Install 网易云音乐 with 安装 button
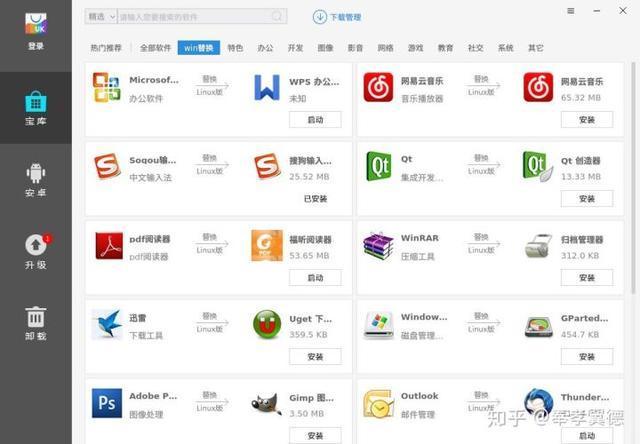This screenshot has width=640, height=444. (587, 120)
